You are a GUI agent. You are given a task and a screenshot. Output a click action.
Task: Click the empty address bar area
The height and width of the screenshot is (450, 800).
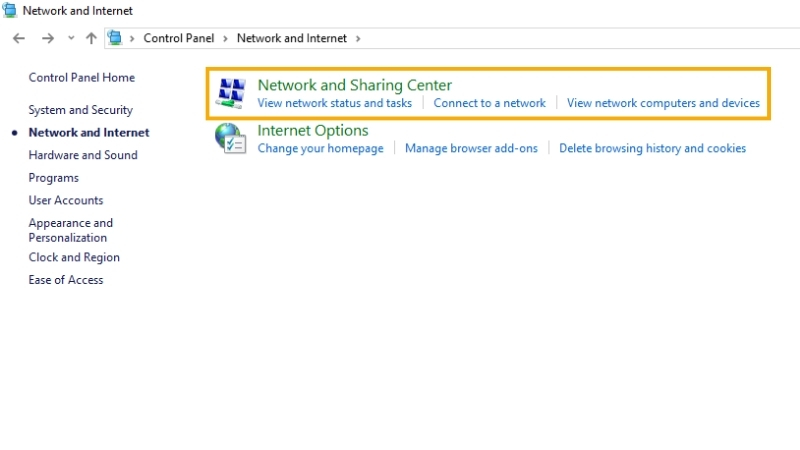pyautogui.click(x=577, y=38)
